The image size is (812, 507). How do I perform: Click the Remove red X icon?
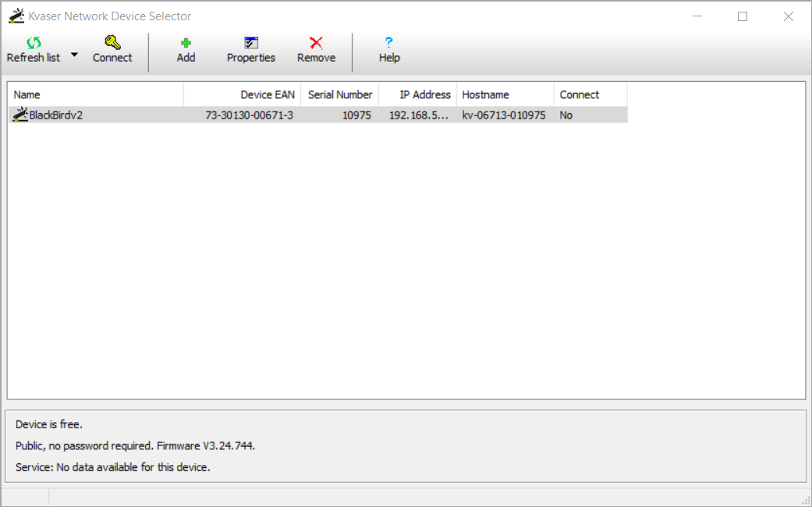point(316,42)
